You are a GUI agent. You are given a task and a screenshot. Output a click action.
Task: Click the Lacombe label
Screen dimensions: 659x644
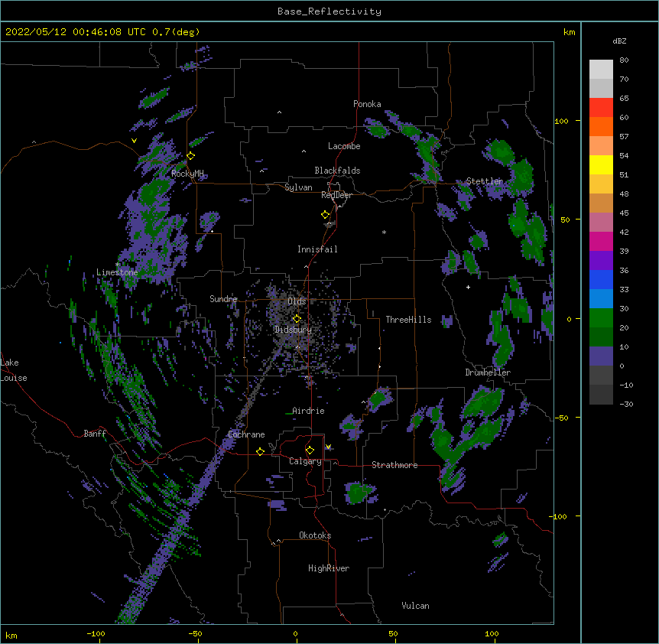coord(344,146)
